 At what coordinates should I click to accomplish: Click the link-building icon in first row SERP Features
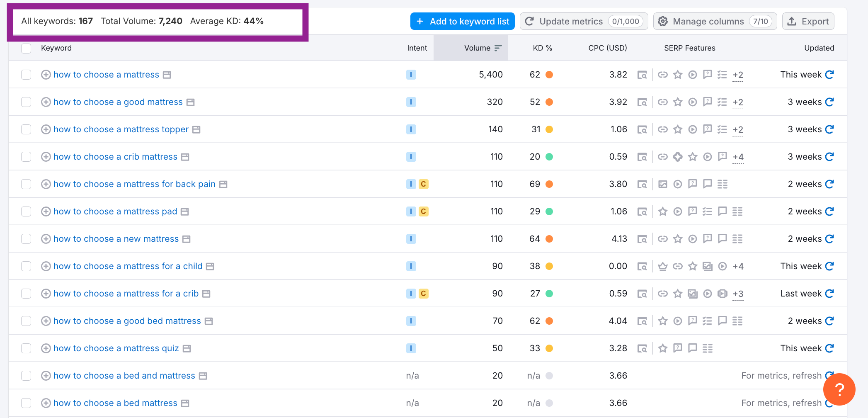(662, 75)
